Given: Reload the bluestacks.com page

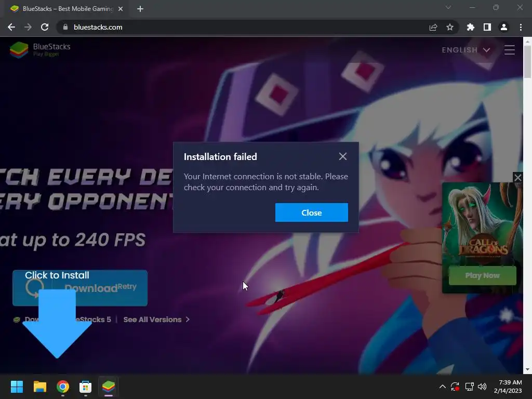Looking at the screenshot, I should (x=45, y=27).
